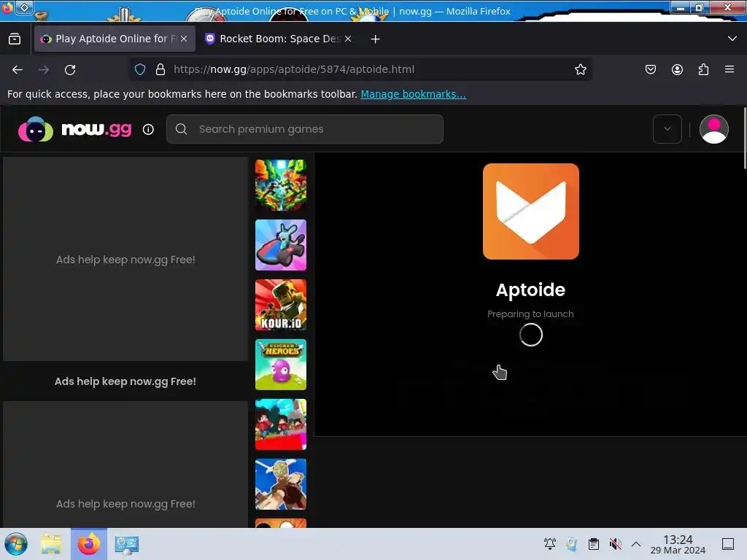Open the colorful jungle fighters game thumbnail
This screenshot has width=747, height=560.
281,185
